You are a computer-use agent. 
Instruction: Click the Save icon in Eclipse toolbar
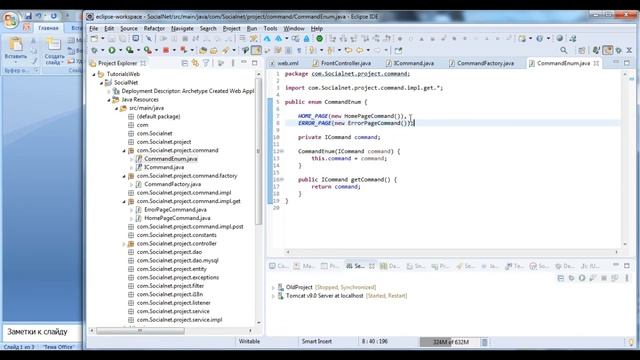pyautogui.click(x=112, y=38)
